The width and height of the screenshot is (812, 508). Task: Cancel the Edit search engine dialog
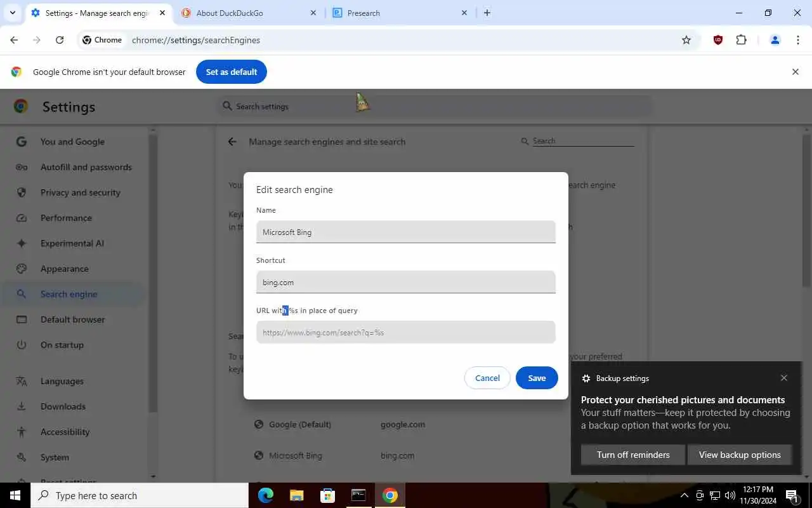487,378
